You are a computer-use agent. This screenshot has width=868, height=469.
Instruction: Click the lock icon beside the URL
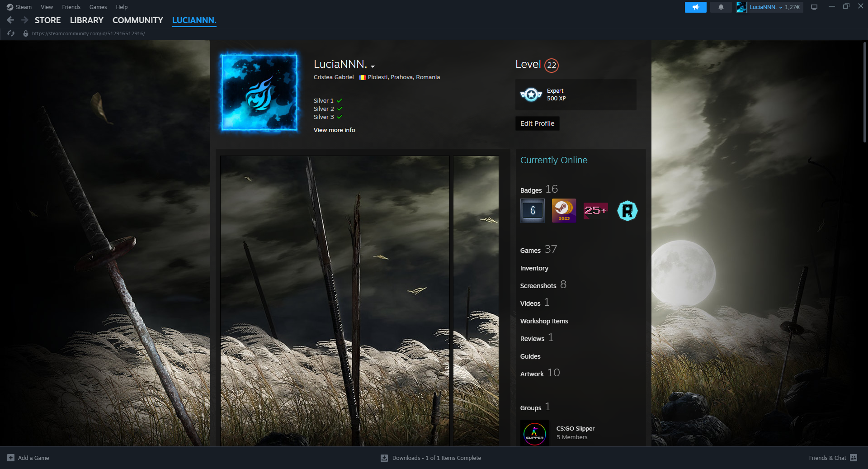(x=26, y=33)
